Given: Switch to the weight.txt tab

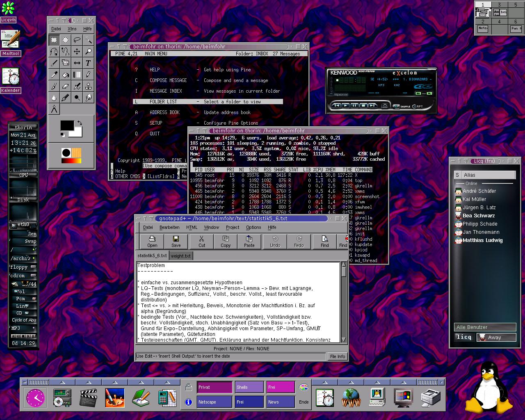Looking at the screenshot, I should click(180, 256).
